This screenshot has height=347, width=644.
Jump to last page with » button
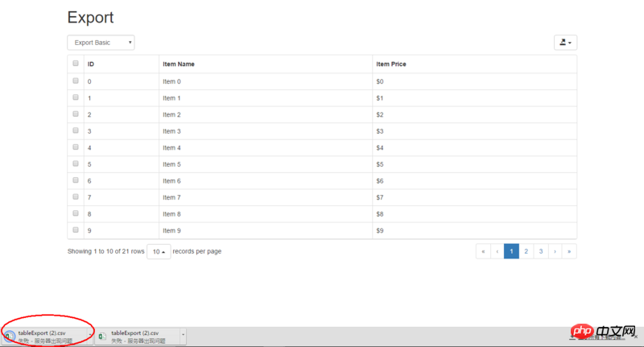tap(569, 251)
